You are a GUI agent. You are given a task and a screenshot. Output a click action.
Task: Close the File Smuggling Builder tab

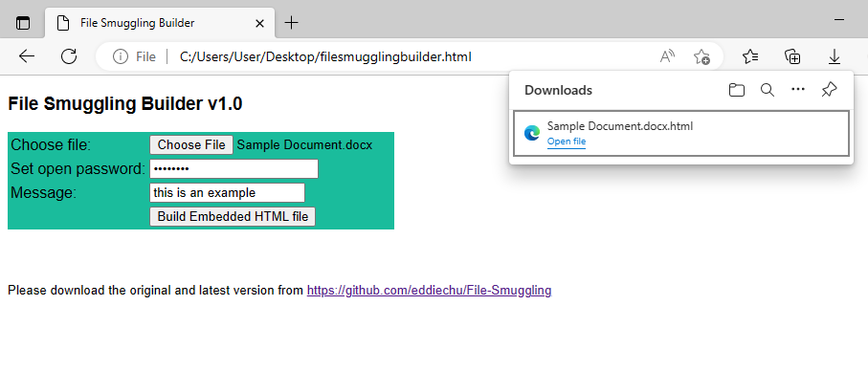click(259, 23)
